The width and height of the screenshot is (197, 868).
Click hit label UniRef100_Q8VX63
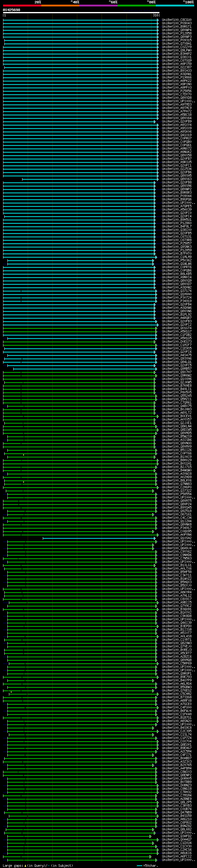coord(176,179)
